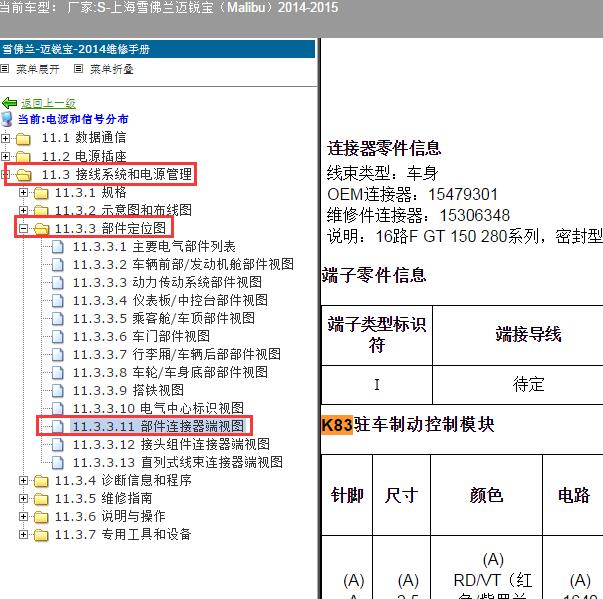
Task: Expand the 11.3.1 规格 node
Action: tap(23, 192)
